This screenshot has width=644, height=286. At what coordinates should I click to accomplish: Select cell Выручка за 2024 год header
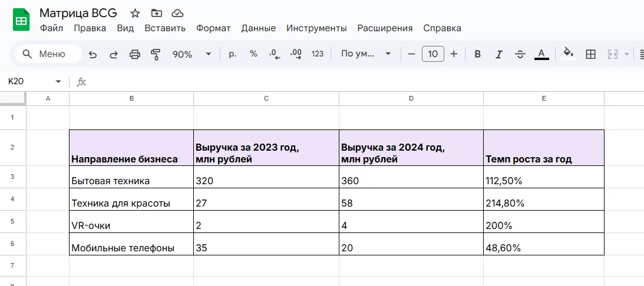(x=411, y=148)
